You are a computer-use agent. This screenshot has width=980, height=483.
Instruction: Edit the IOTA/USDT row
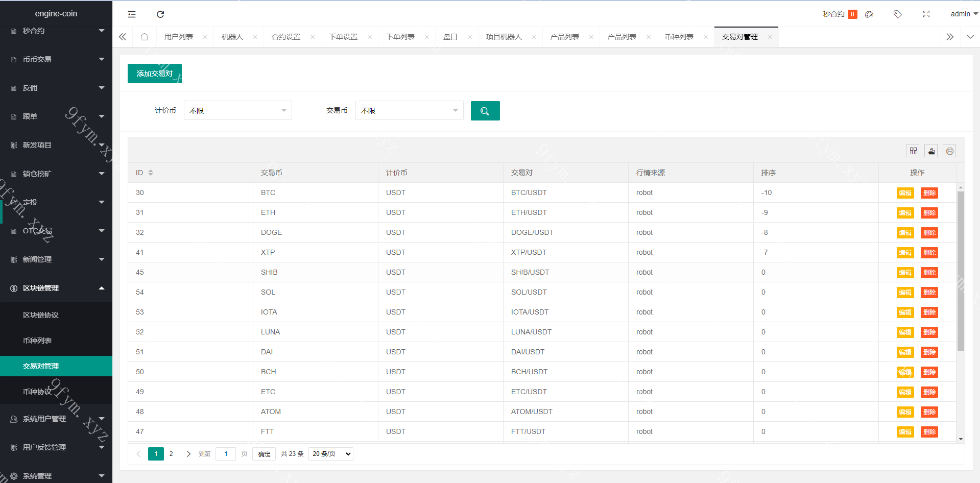click(x=905, y=312)
